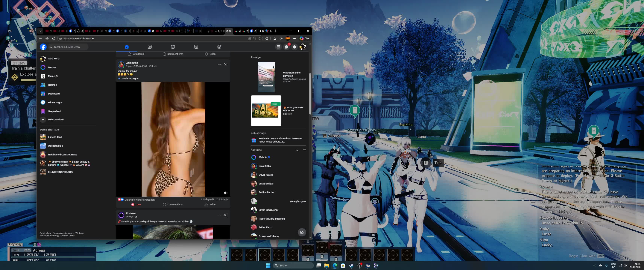Open the Facebook apps grid menu
Viewport: 644px width, 270px height.
278,47
